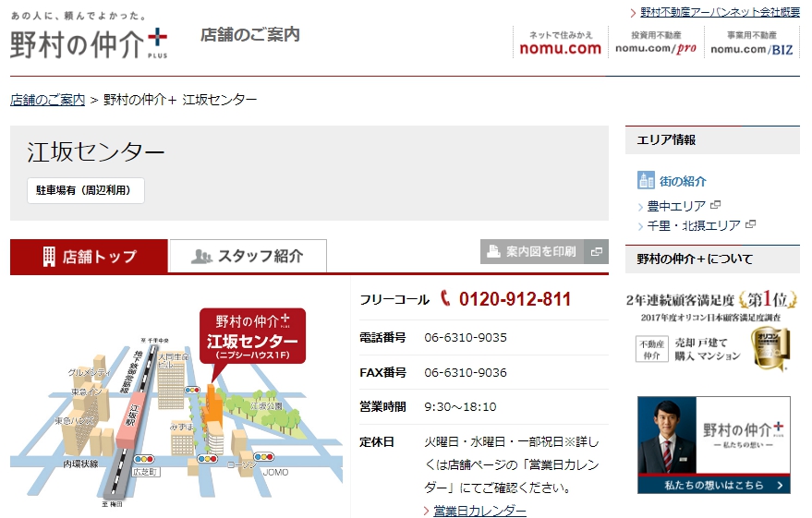Open the 営業日カレンダー link
This screenshot has width=812, height=518.
(479, 512)
